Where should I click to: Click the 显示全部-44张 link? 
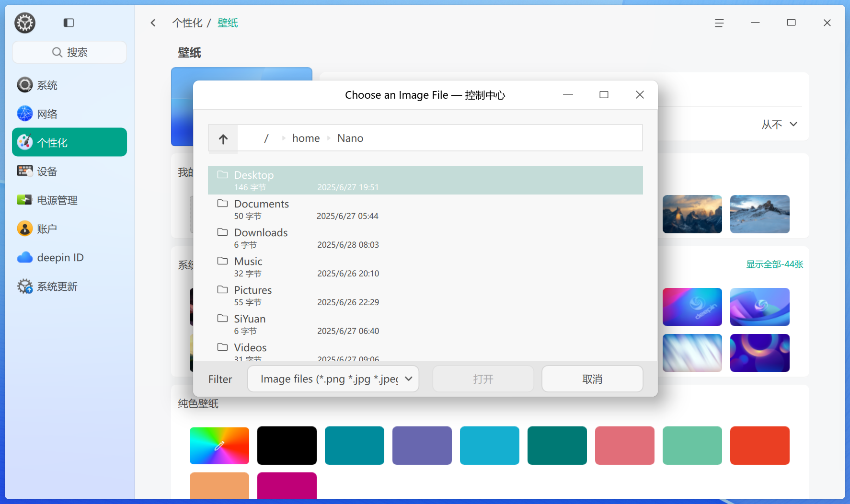[774, 264]
